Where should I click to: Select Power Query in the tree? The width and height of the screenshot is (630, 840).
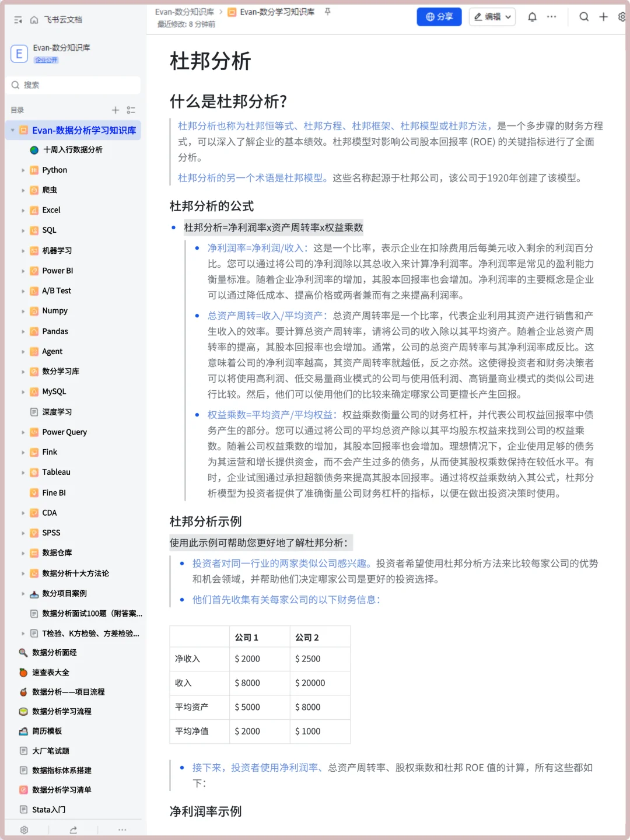64,432
